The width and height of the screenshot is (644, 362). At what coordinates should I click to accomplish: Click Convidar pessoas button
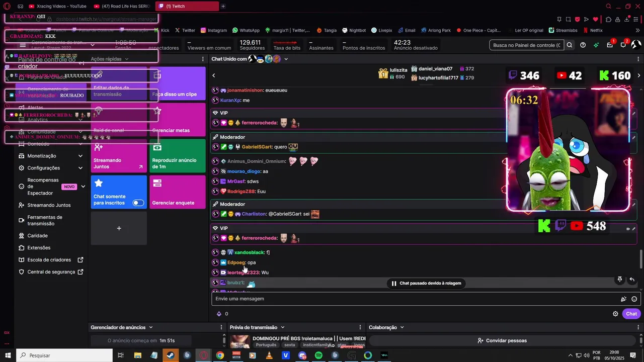click(x=502, y=340)
